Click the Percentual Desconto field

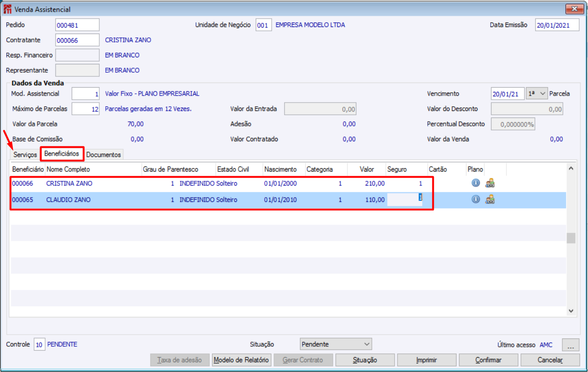click(x=513, y=124)
